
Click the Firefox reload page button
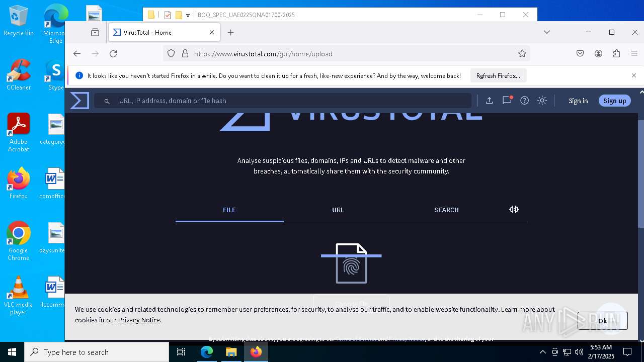point(113,53)
